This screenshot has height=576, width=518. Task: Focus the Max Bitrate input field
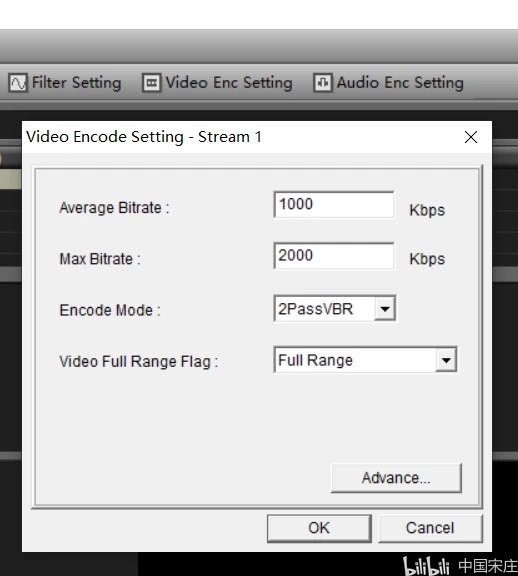(334, 256)
